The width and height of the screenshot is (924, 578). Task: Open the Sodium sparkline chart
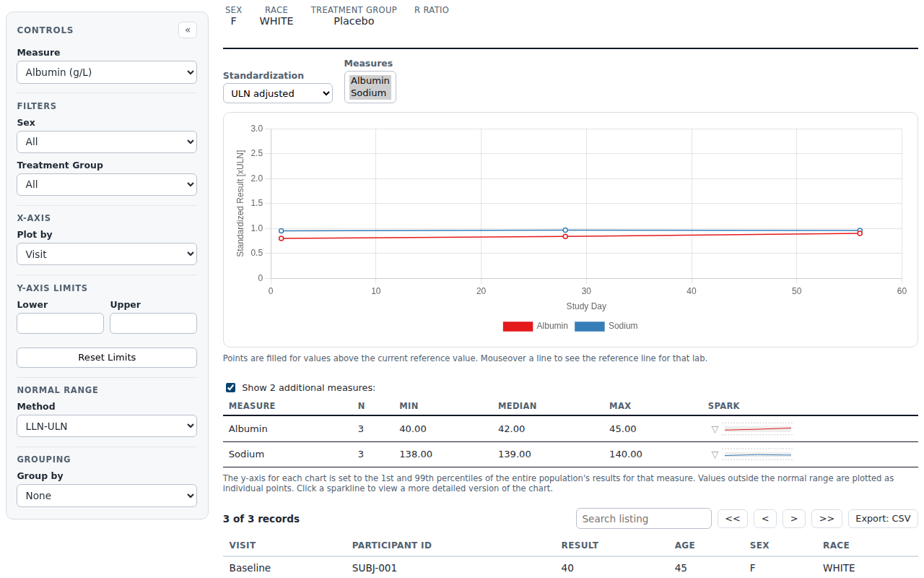[x=758, y=454]
